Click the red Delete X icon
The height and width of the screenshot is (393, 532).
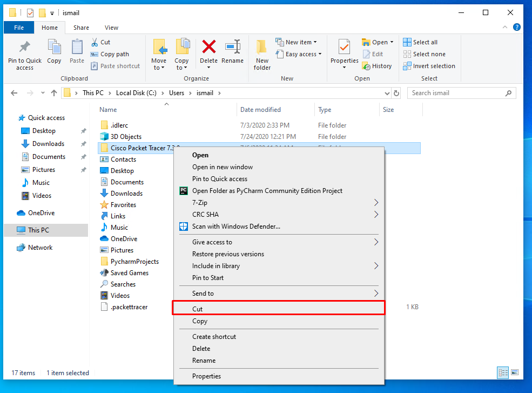pos(208,47)
